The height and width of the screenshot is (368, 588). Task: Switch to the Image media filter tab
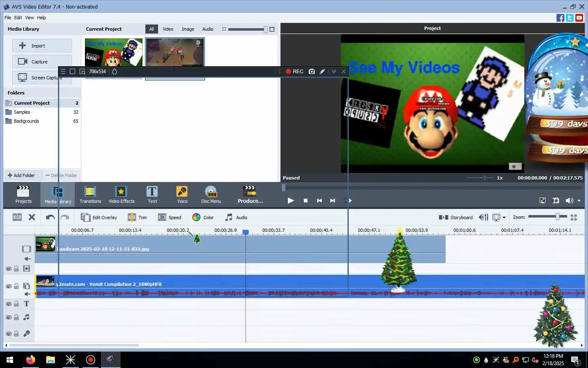(x=188, y=29)
